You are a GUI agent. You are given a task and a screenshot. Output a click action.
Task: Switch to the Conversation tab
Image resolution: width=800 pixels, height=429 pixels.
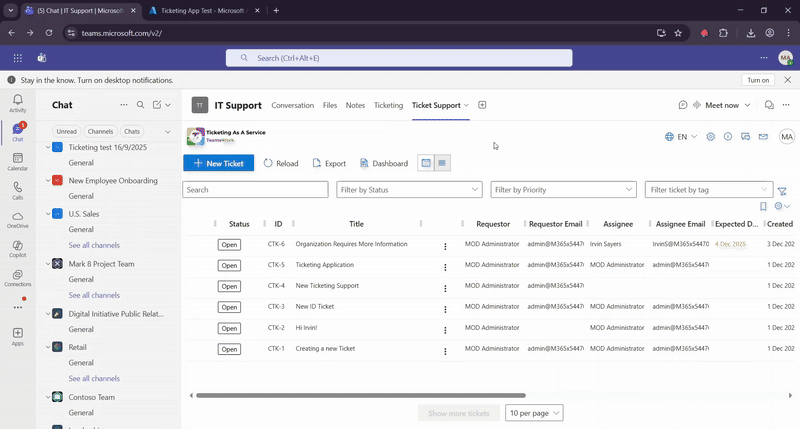(292, 105)
